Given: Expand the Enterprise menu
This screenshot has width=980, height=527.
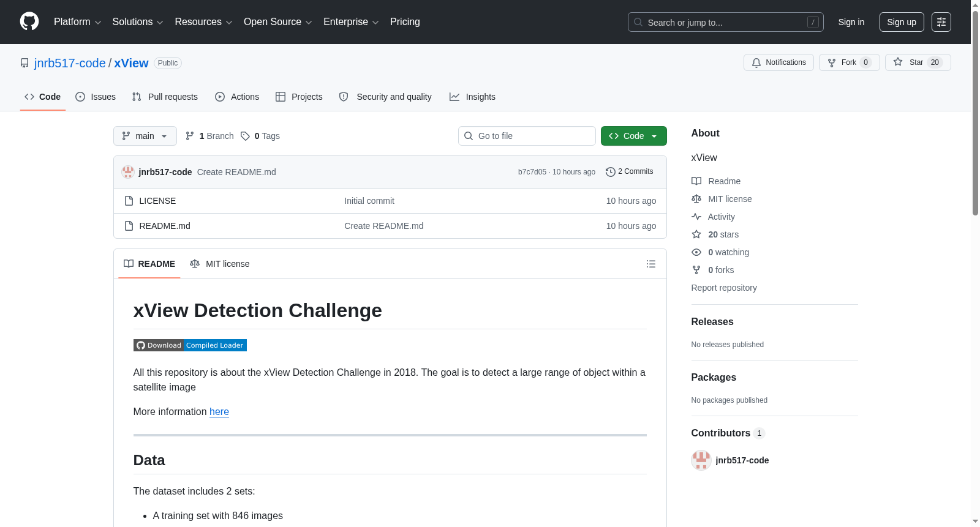Looking at the screenshot, I should point(351,22).
